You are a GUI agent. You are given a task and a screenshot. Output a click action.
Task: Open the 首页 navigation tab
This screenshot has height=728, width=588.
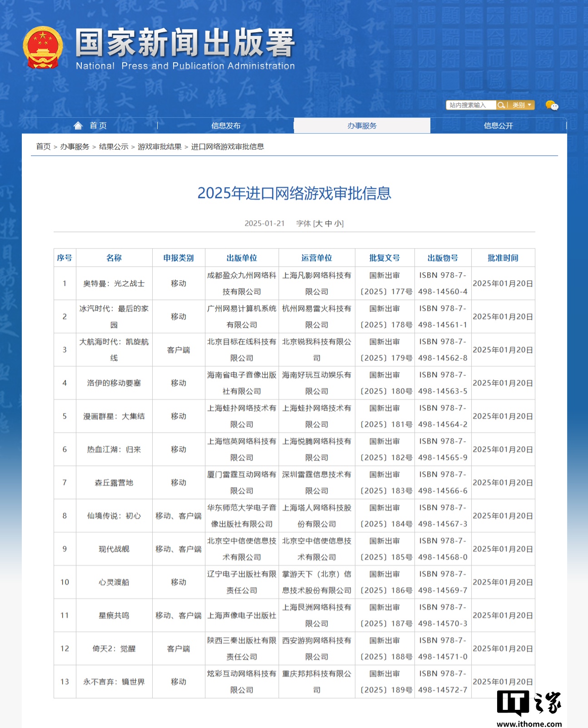tap(90, 125)
